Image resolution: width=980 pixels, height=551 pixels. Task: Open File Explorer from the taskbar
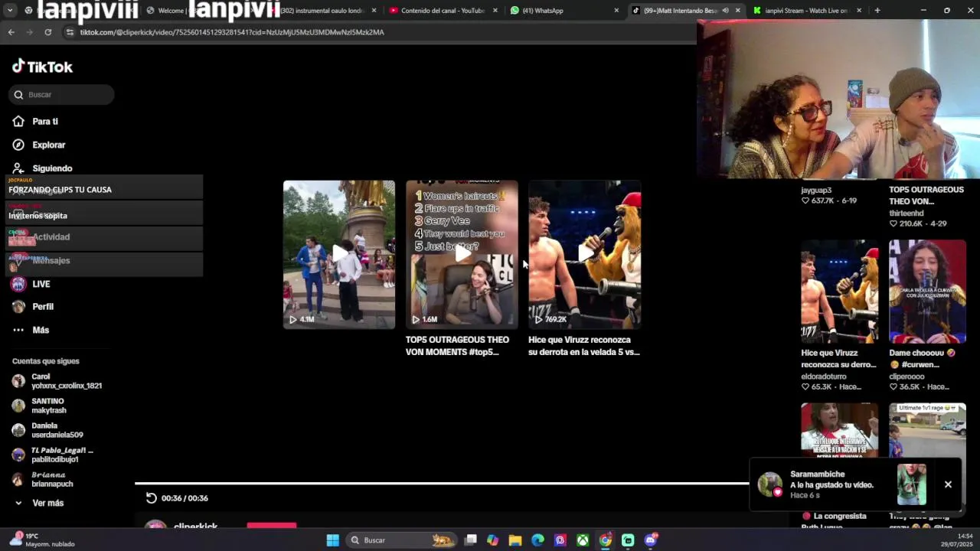pyautogui.click(x=515, y=540)
